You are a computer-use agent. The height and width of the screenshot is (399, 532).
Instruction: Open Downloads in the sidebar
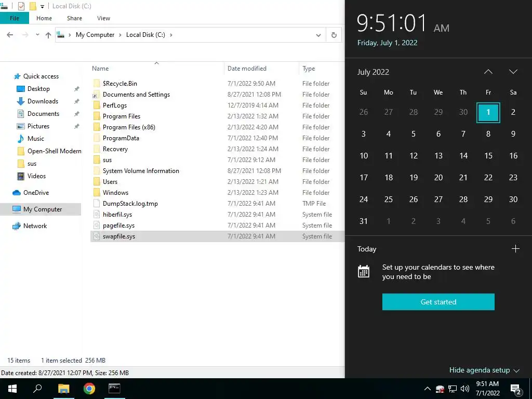pyautogui.click(x=43, y=101)
